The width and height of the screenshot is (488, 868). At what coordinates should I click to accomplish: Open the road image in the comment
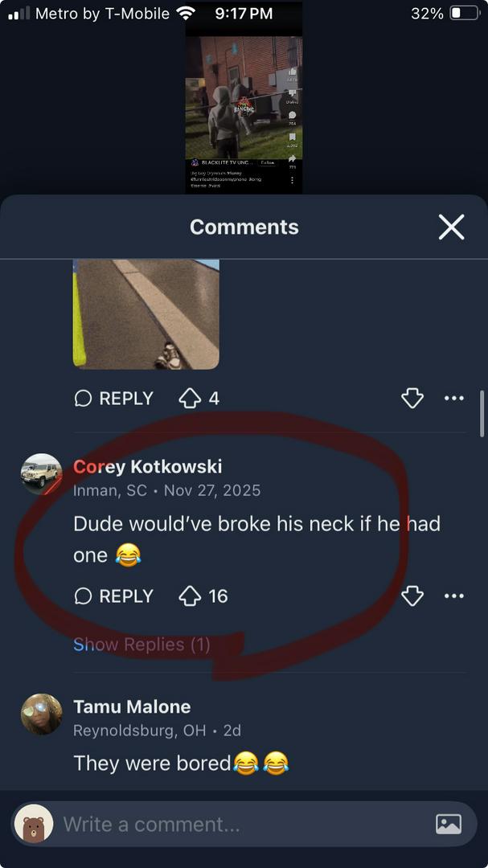point(146,314)
